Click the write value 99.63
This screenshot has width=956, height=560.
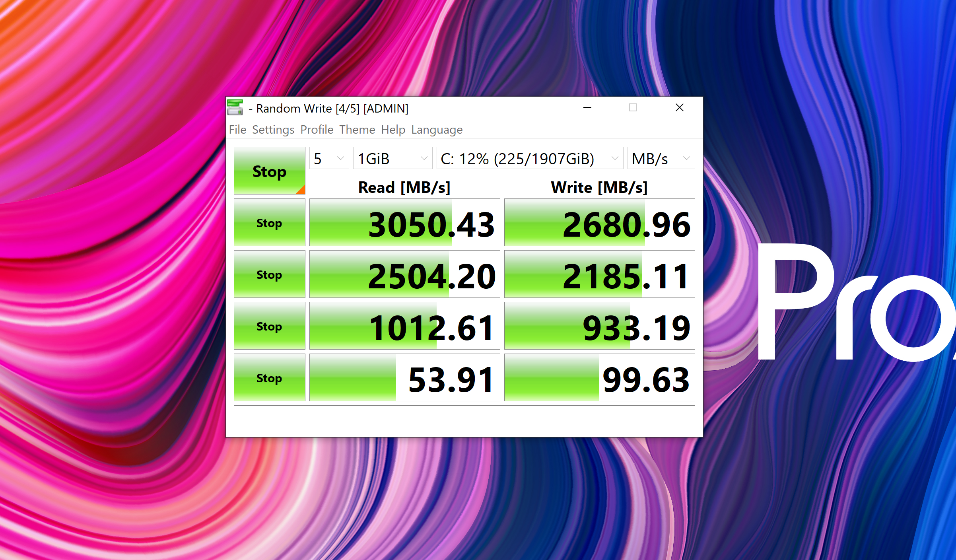[x=599, y=377]
